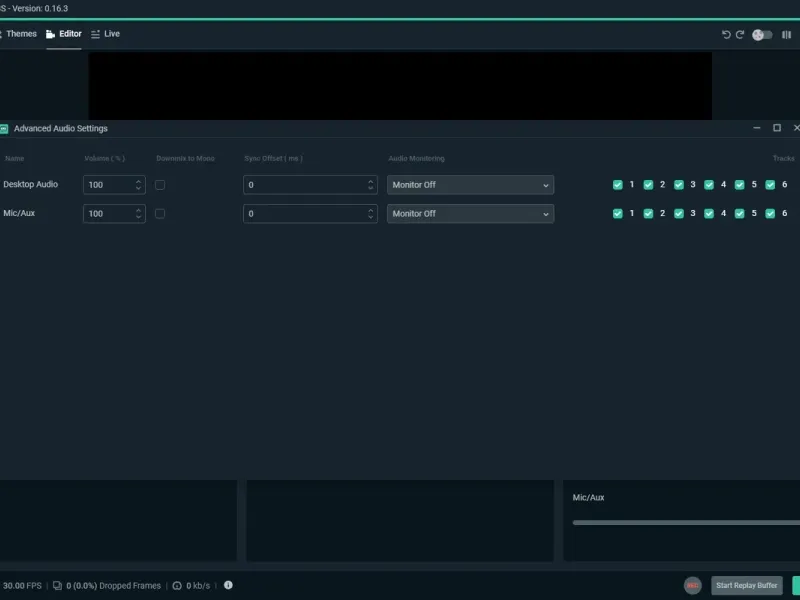Screen dimensions: 800x600
Task: Uncheck track 4 for Desktop Audio
Action: [709, 185]
